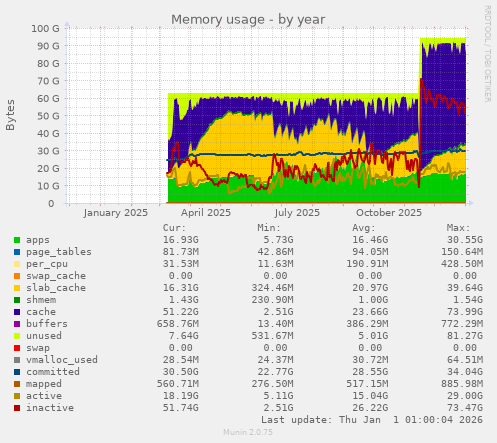Screen dimensions: 497x443
Task: Click the olive active legend swatch
Action: [17, 396]
